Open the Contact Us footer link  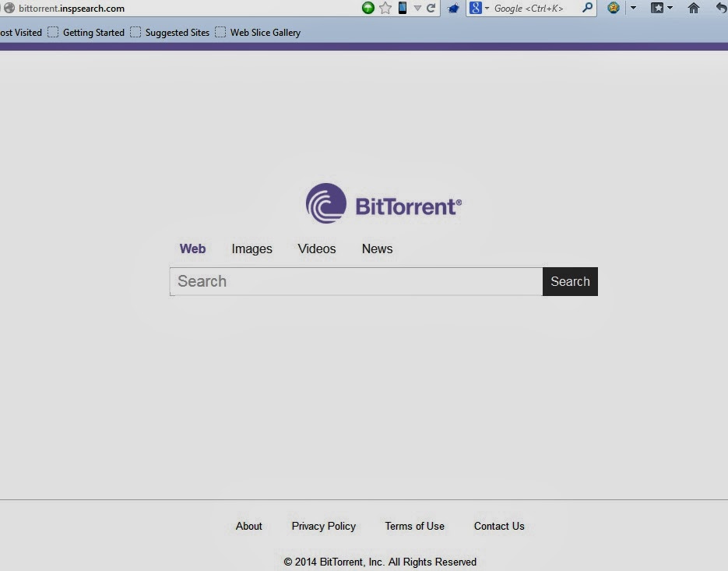499,526
